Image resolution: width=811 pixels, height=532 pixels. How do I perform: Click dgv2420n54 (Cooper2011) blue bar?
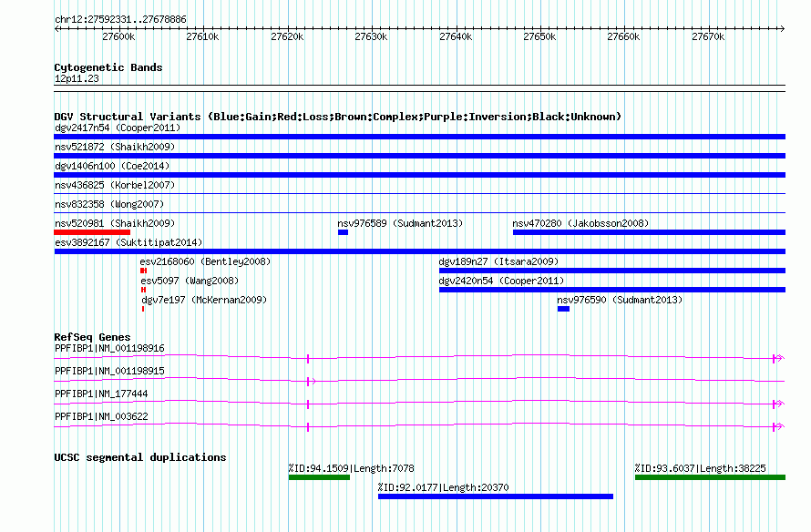(x=612, y=290)
